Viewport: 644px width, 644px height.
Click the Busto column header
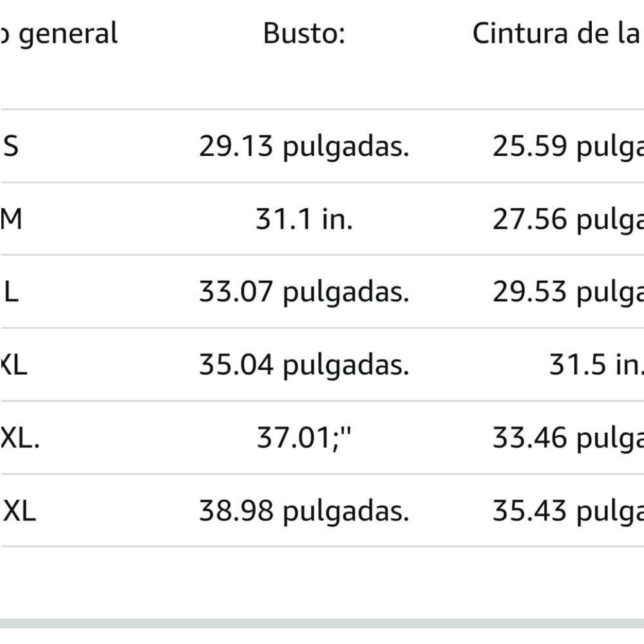coord(304,33)
